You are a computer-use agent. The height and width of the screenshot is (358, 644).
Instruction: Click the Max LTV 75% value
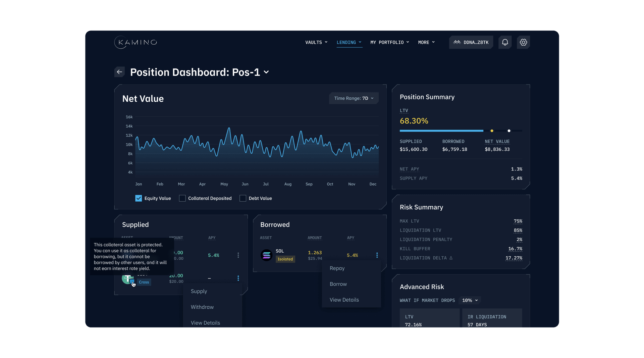(x=518, y=221)
